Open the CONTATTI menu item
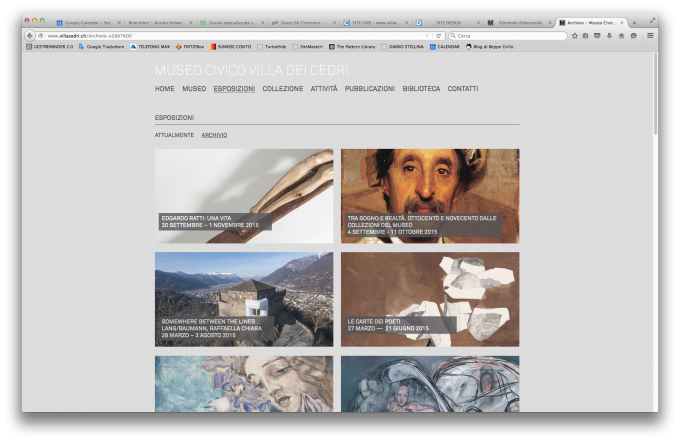Screen dimensions: 680x442 [463, 89]
